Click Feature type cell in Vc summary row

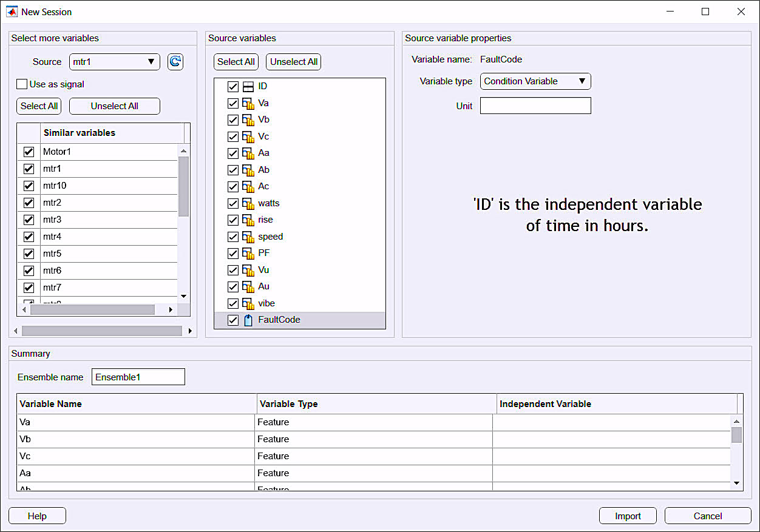click(x=373, y=456)
